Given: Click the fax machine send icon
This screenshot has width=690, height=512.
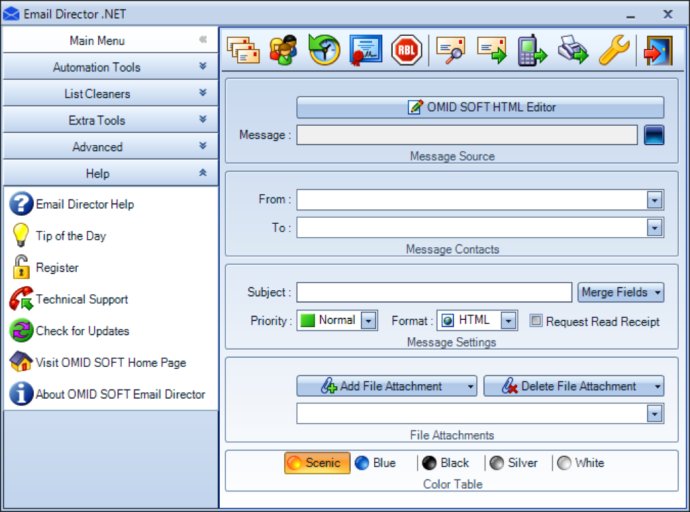Looking at the screenshot, I should tap(573, 50).
